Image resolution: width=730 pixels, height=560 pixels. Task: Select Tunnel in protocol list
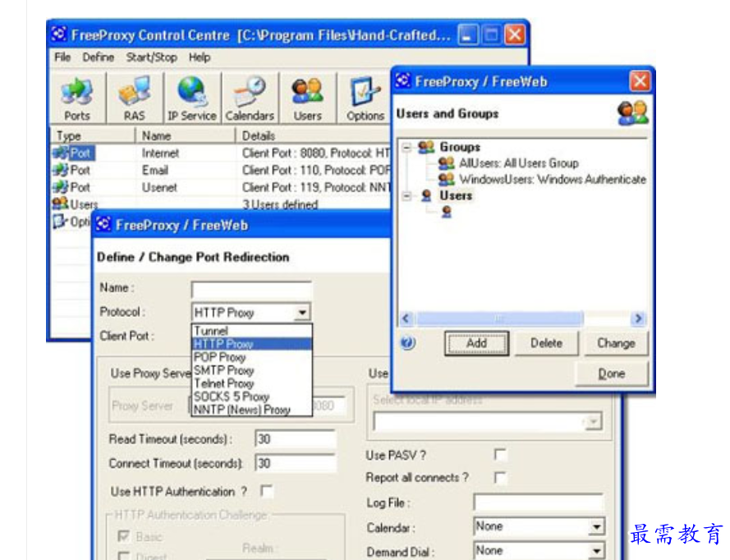(251, 331)
